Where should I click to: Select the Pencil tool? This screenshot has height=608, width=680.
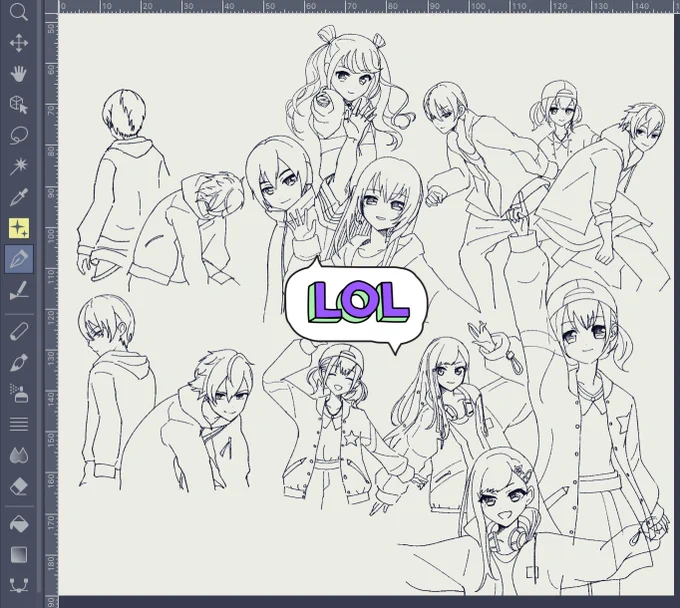[19, 331]
